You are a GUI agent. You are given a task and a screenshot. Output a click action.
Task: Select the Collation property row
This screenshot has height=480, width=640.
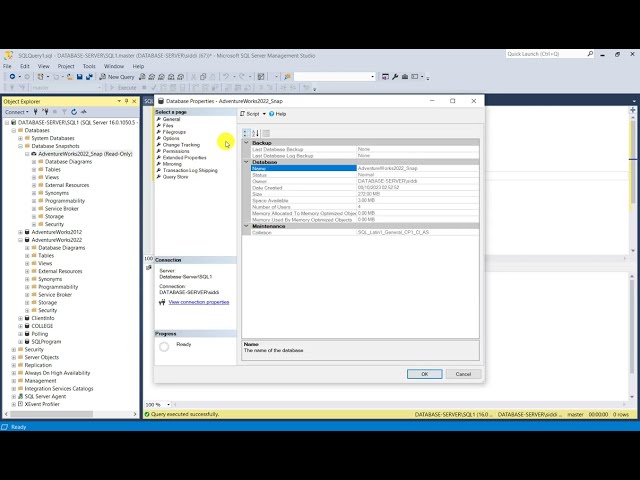tap(365, 232)
